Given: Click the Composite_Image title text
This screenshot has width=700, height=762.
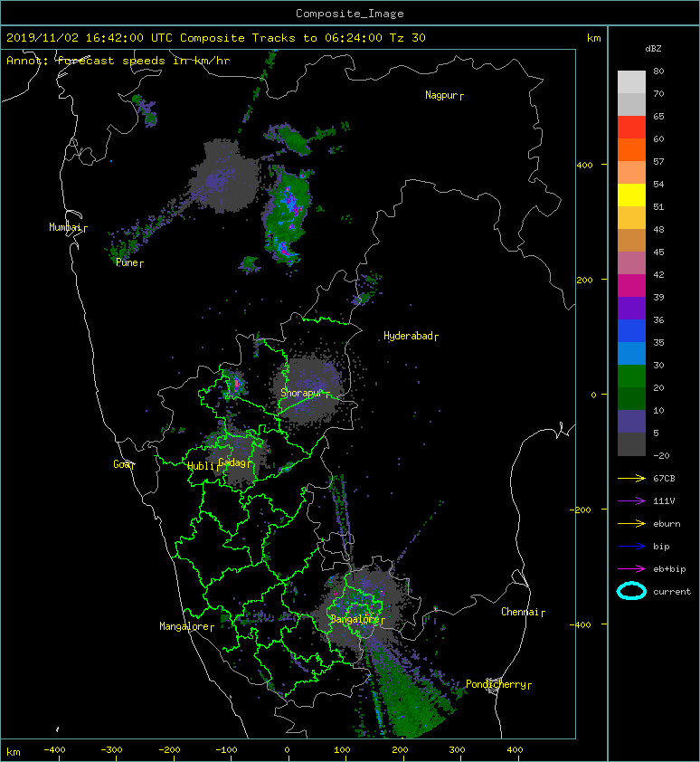Looking at the screenshot, I should tap(350, 14).
